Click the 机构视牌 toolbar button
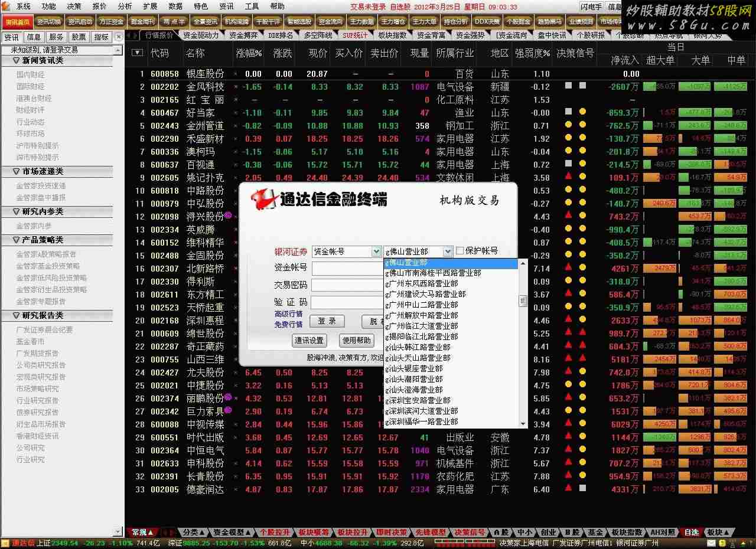Viewport: 756px width, 549px height. tap(237, 22)
